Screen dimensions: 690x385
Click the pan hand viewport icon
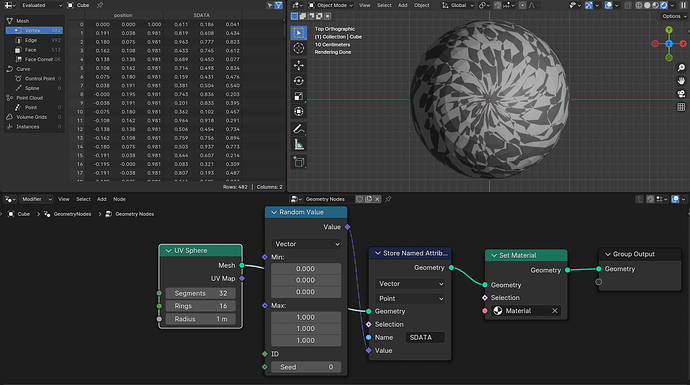[681, 81]
